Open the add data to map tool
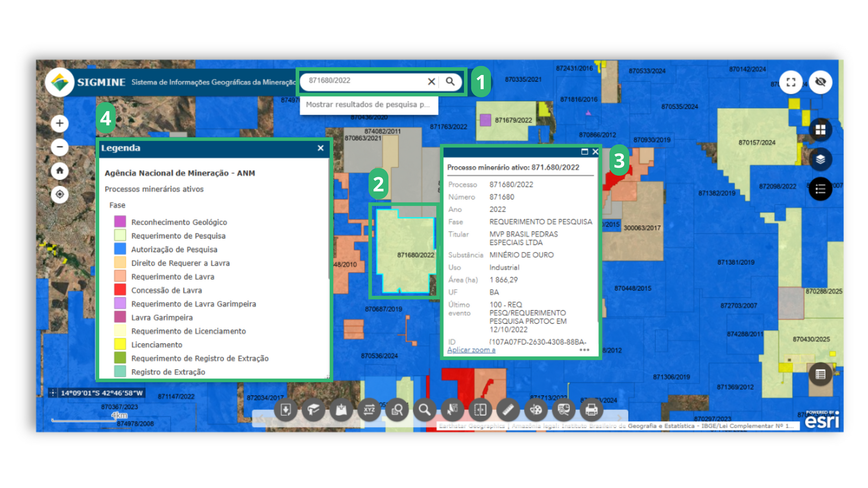 [x=341, y=409]
